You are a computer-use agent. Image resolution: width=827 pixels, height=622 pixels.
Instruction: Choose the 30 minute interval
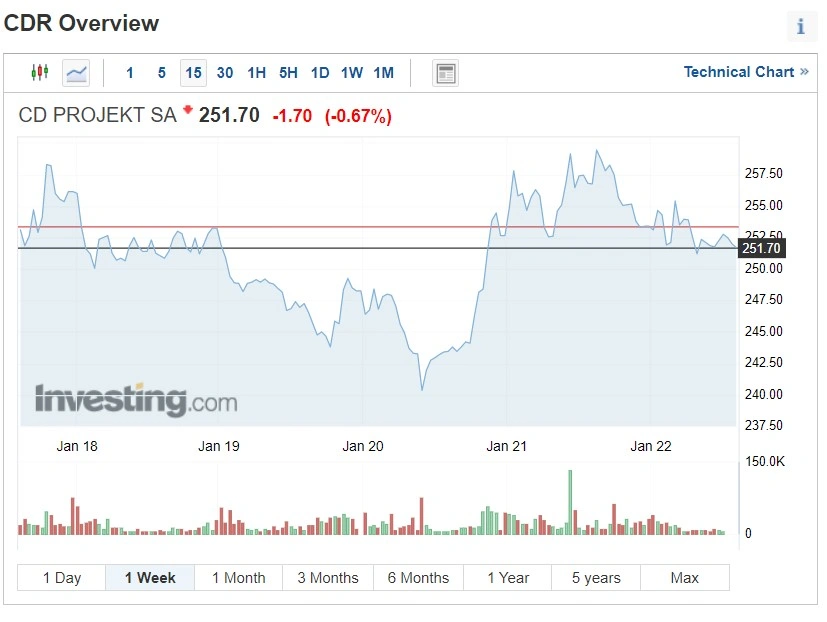(225, 73)
